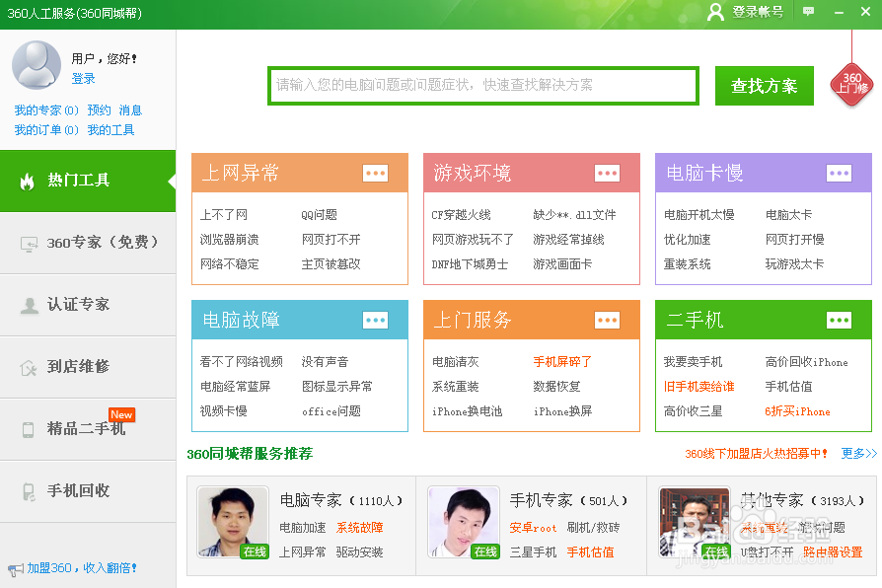The width and height of the screenshot is (882, 588).
Task: Select CF穿越火线 under 游戏环境
Action: pyautogui.click(x=462, y=215)
